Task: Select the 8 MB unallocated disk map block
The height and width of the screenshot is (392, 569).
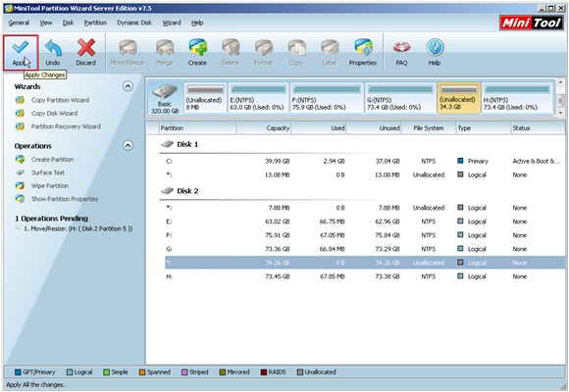Action: coord(205,98)
